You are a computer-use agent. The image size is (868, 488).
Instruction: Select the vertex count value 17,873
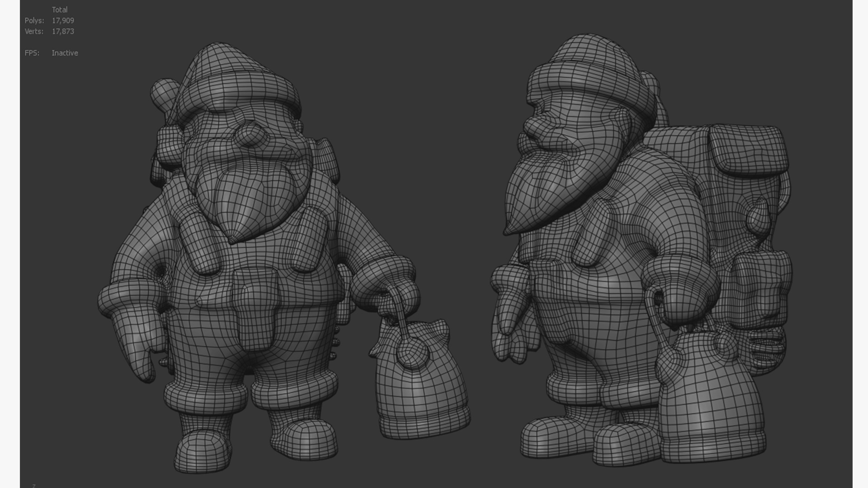63,31
